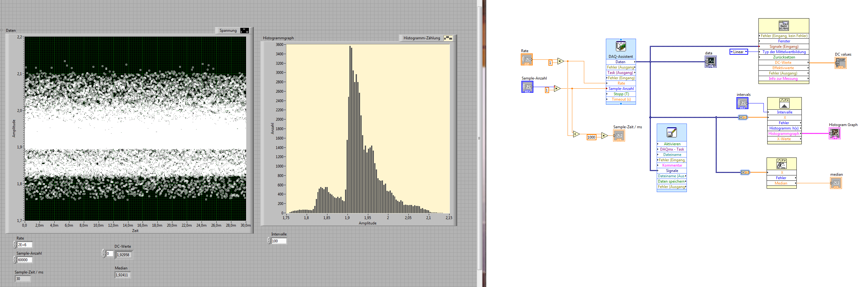Click the histogram express VI icon
The height and width of the screenshot is (287, 868).
click(784, 103)
